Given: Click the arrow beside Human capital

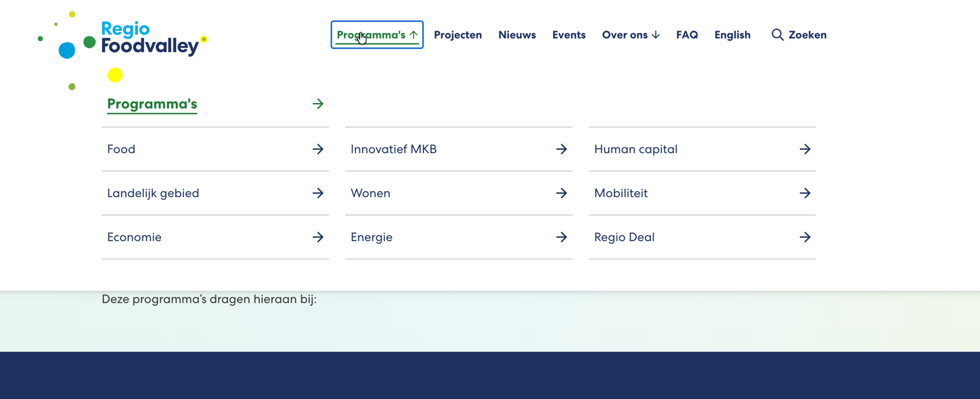Looking at the screenshot, I should click(805, 149).
